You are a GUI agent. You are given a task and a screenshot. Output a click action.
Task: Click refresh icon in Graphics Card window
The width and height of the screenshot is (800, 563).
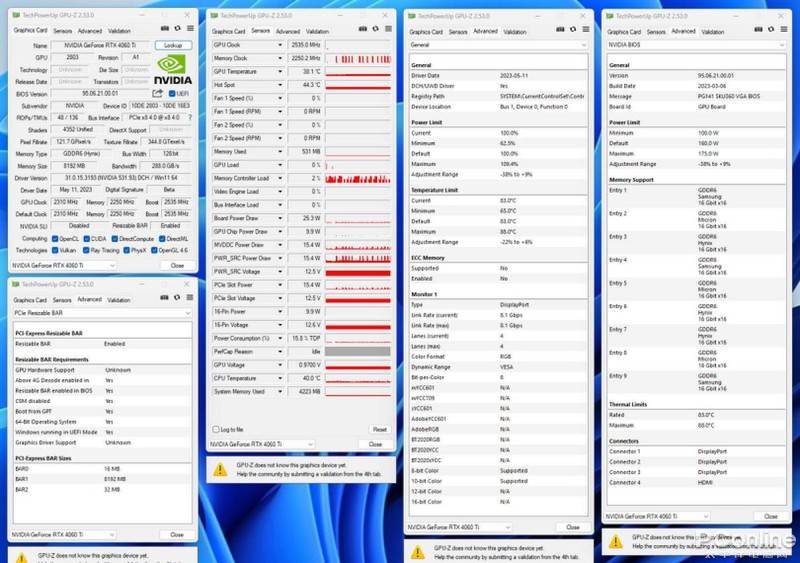tap(178, 29)
